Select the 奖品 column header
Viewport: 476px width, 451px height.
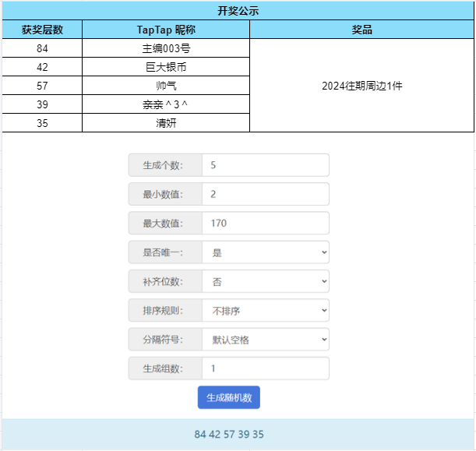[x=361, y=30]
